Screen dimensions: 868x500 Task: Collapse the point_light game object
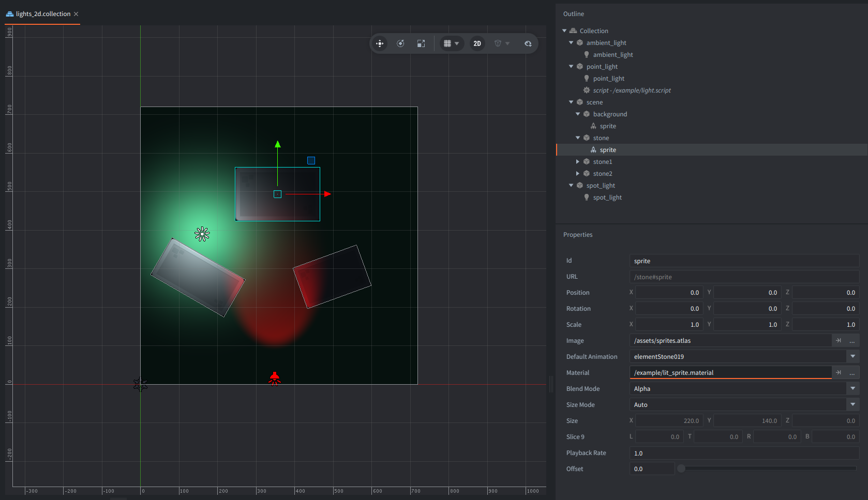click(571, 67)
